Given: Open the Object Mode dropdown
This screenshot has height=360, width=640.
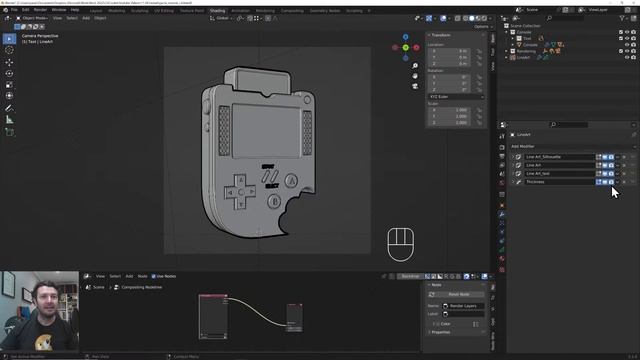Looking at the screenshot, I should tap(32, 18).
